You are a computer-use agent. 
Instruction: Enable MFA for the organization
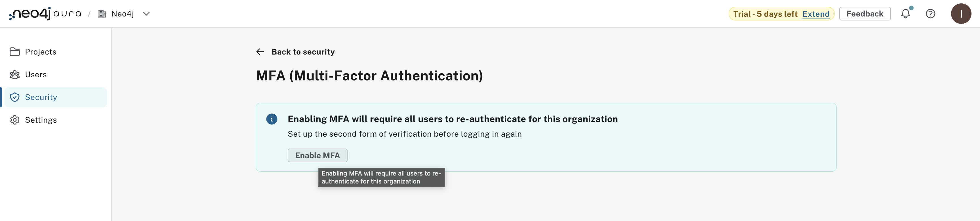[318, 155]
